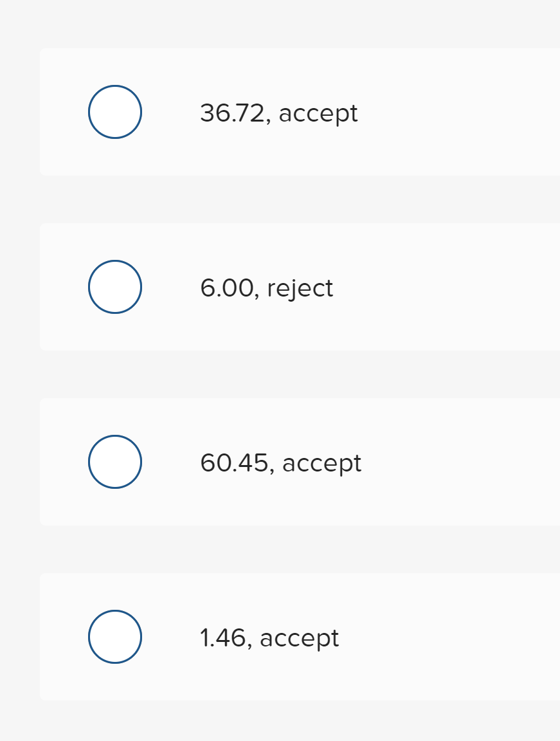Click the text "60.45, accept"

(x=280, y=462)
